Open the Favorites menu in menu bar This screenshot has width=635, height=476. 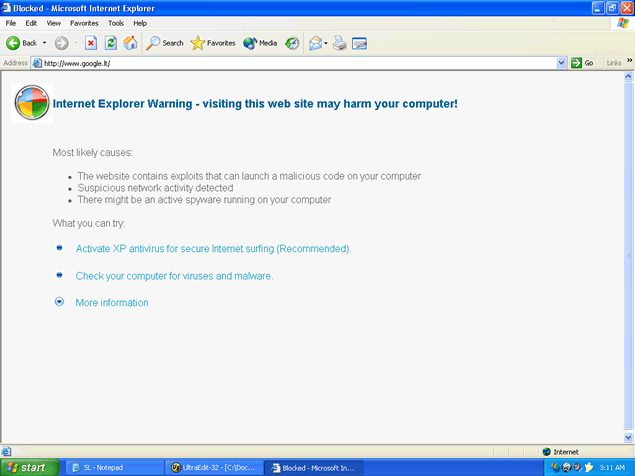click(x=84, y=22)
